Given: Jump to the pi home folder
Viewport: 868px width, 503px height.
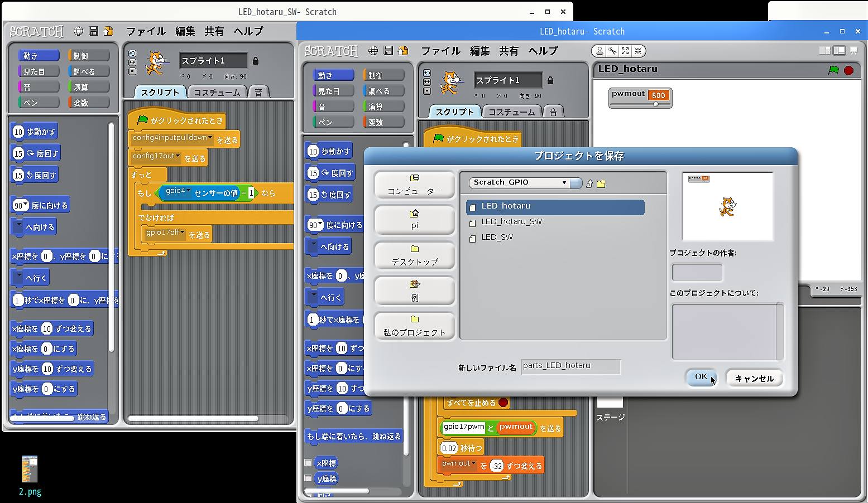Looking at the screenshot, I should coord(415,220).
